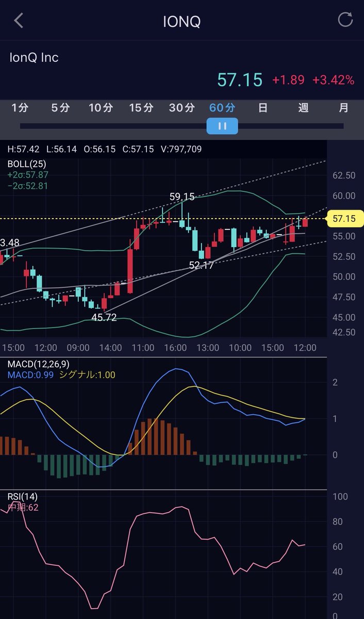This screenshot has width=364, height=619.
Task: Click the O:56.15 open readout
Action: (98, 149)
